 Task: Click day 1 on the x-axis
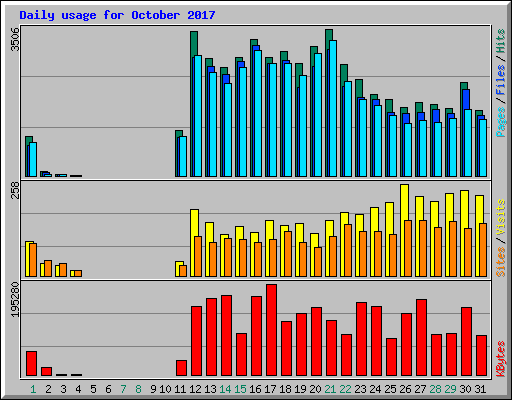point(33,389)
